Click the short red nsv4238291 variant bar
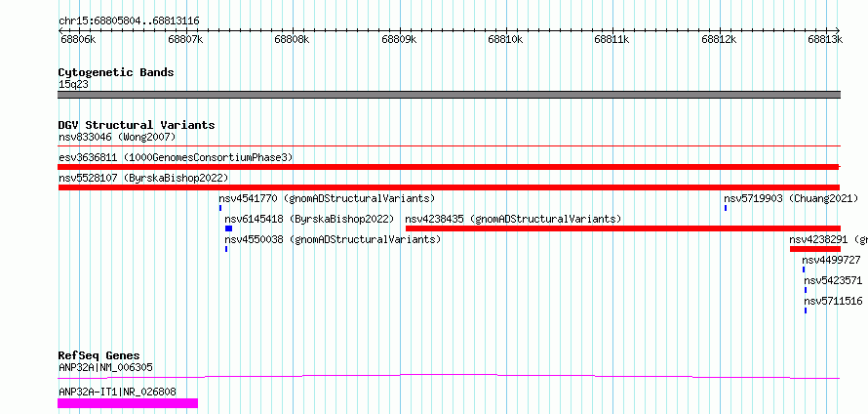 (x=815, y=249)
